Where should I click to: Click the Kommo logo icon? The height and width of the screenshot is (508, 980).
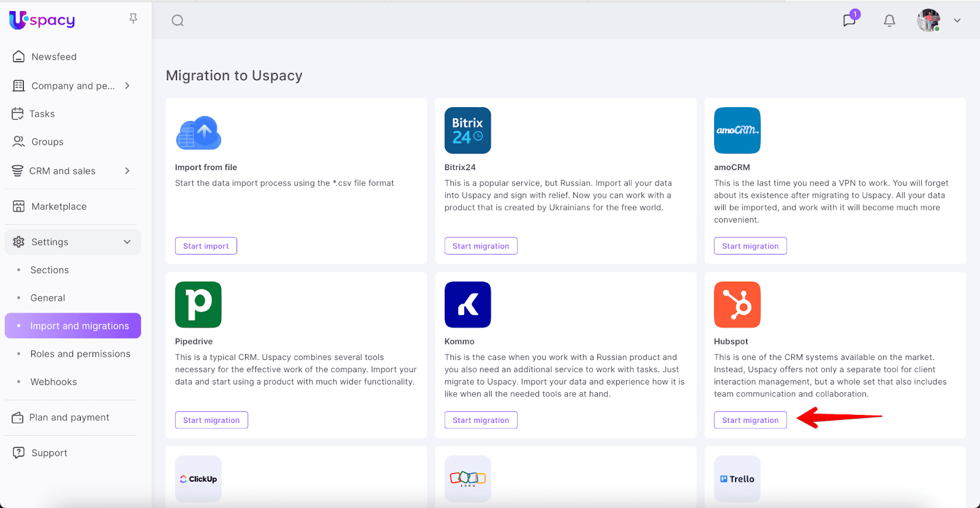[x=467, y=305]
